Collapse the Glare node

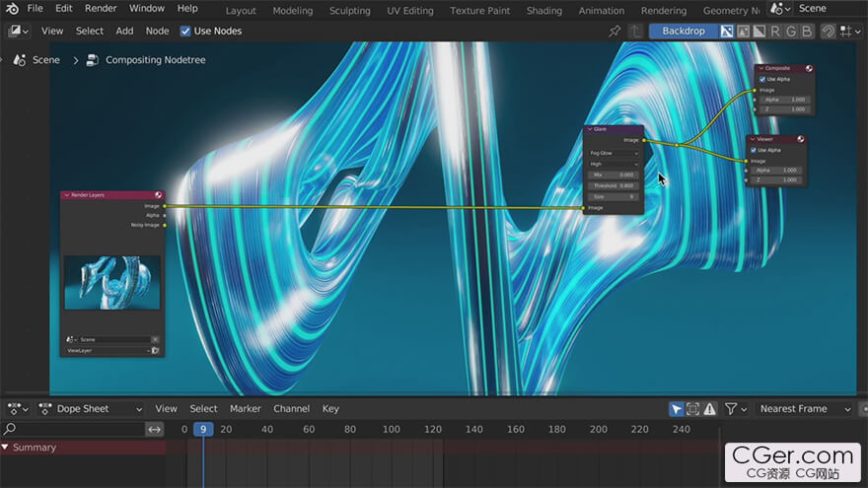590,129
